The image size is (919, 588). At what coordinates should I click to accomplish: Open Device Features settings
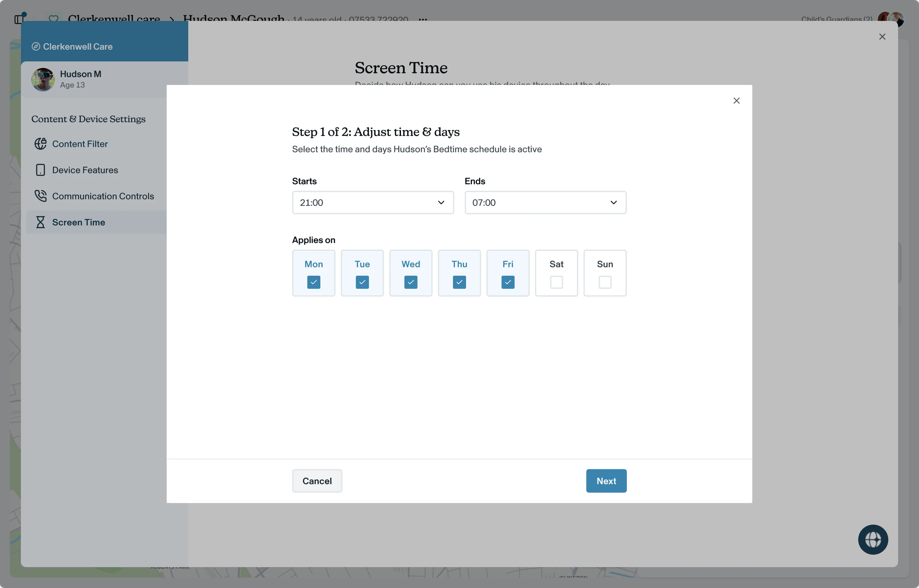96,170
